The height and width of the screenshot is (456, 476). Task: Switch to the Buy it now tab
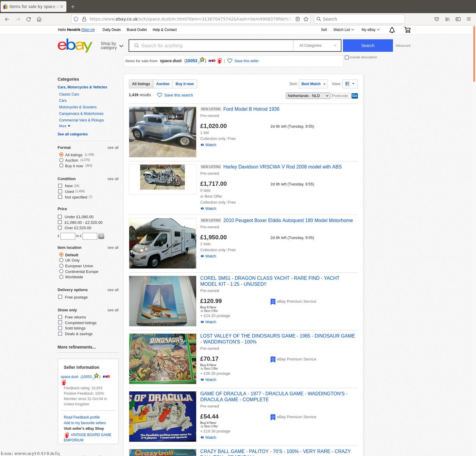[185, 84]
